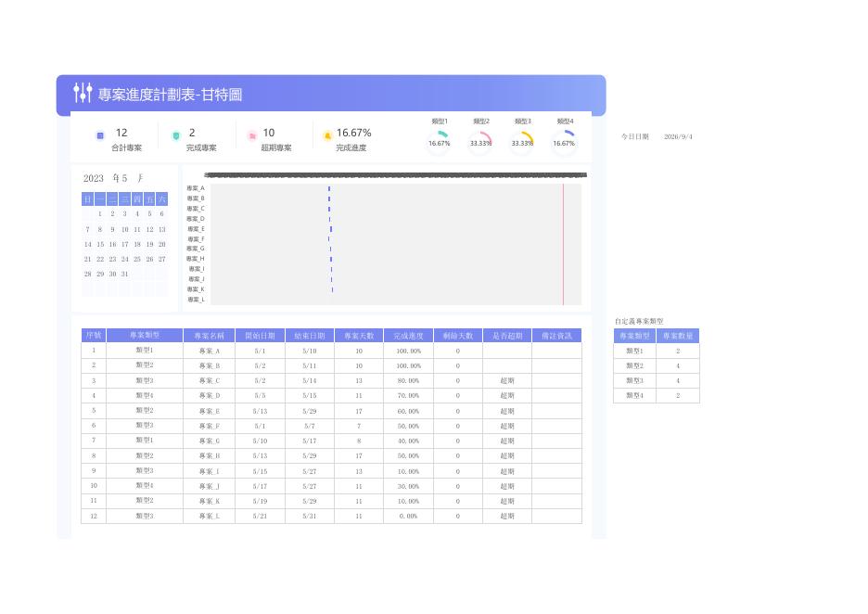The image size is (868, 614).
Task: Click the 類型4 row in the side table
Action: 657,396
